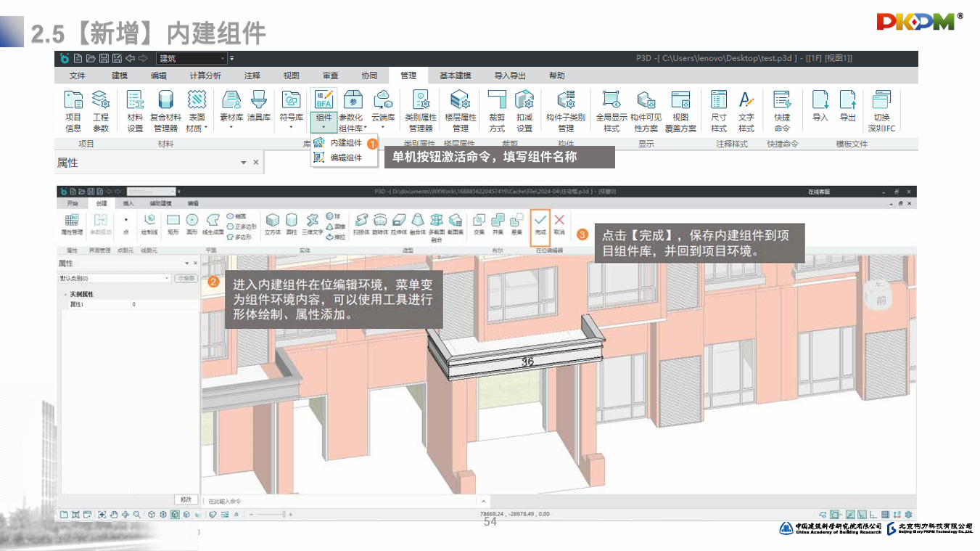
Task: Open the 洁具库 library
Action: (x=259, y=105)
